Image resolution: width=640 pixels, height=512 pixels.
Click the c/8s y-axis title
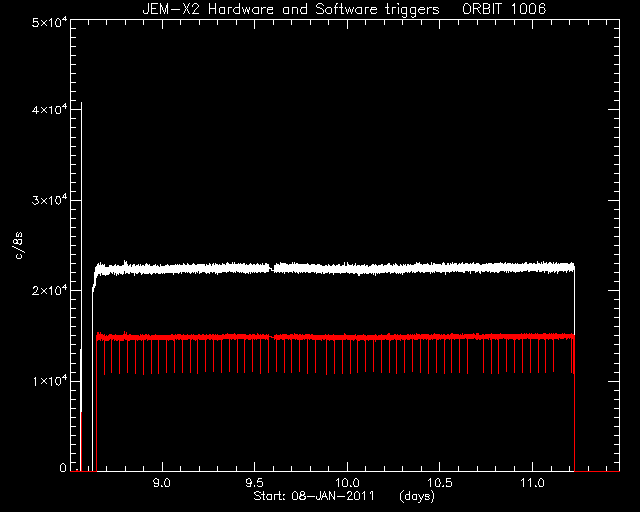pyautogui.click(x=19, y=245)
